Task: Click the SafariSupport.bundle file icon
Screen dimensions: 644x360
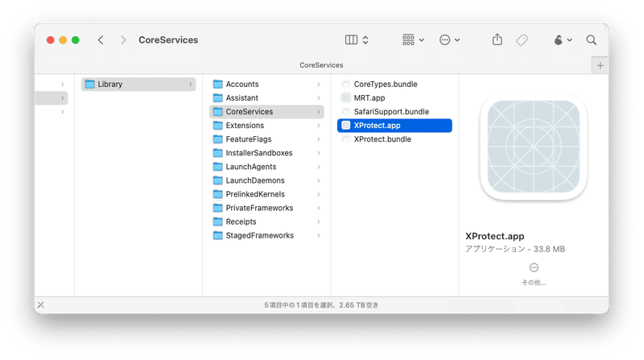Action: click(346, 112)
